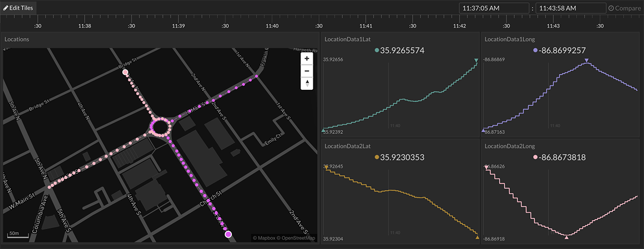Viewport: 644px width, 249px height.
Task: Zoom out on the map
Action: tap(307, 71)
